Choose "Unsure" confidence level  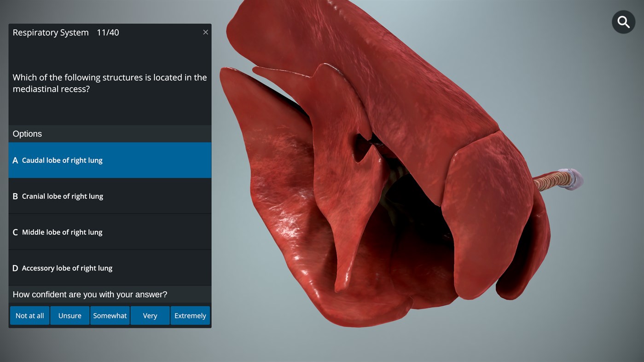[70, 316]
